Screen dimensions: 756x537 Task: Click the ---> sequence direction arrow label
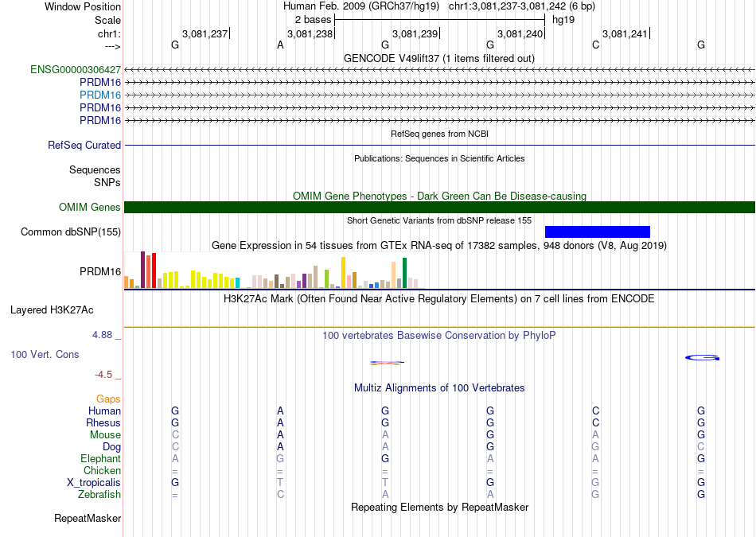click(x=113, y=46)
